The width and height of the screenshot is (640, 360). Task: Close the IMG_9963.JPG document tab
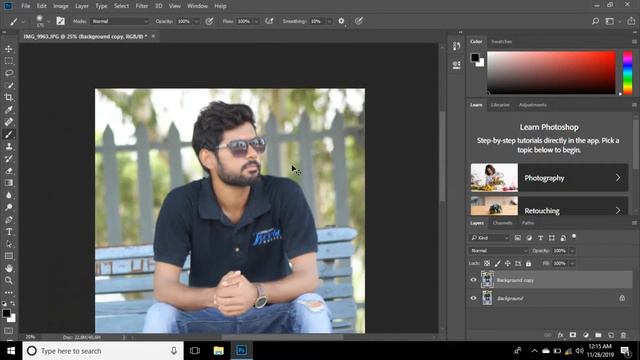point(153,36)
